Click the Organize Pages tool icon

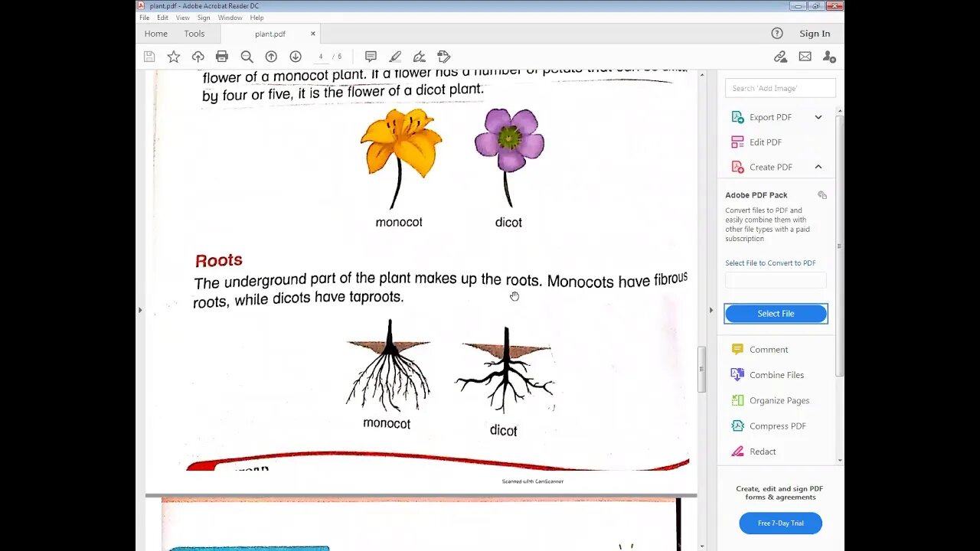click(737, 400)
